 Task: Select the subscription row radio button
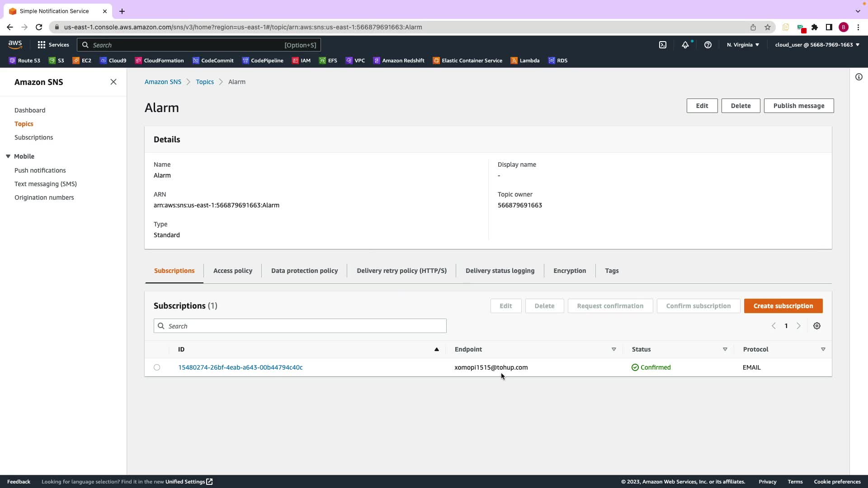pyautogui.click(x=157, y=367)
